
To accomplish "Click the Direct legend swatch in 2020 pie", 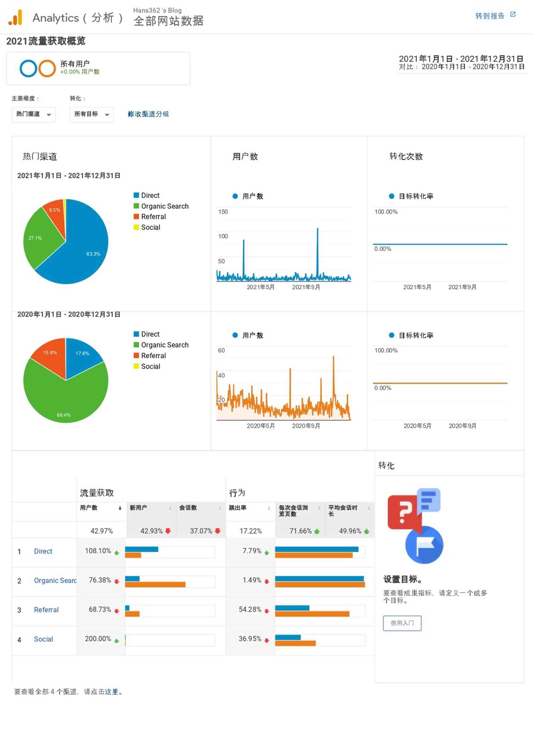I will (136, 334).
